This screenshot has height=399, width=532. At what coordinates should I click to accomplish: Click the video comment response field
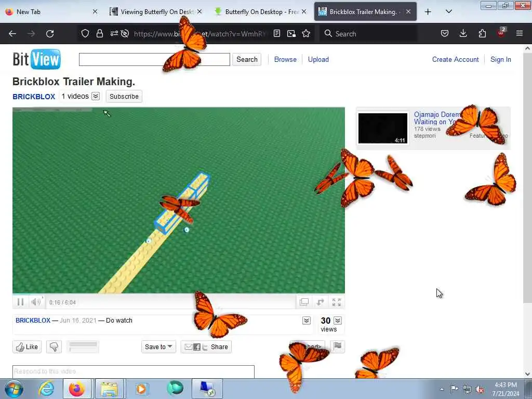point(134,371)
